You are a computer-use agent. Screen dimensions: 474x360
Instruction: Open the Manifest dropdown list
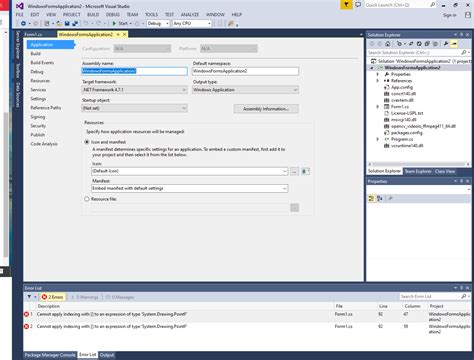pos(189,188)
